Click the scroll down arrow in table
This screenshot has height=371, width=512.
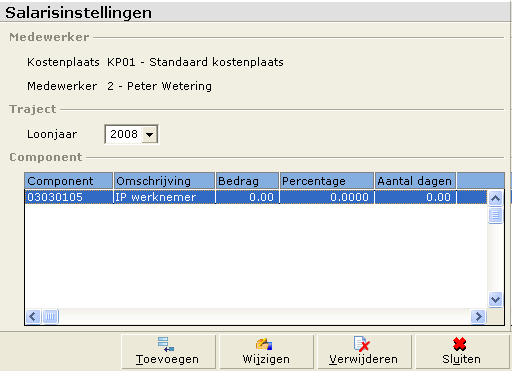tap(495, 299)
